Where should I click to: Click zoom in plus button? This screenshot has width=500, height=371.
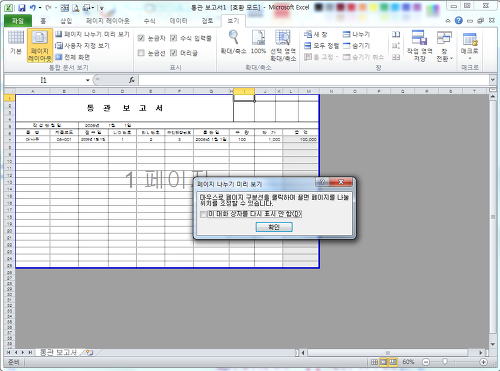click(483, 362)
